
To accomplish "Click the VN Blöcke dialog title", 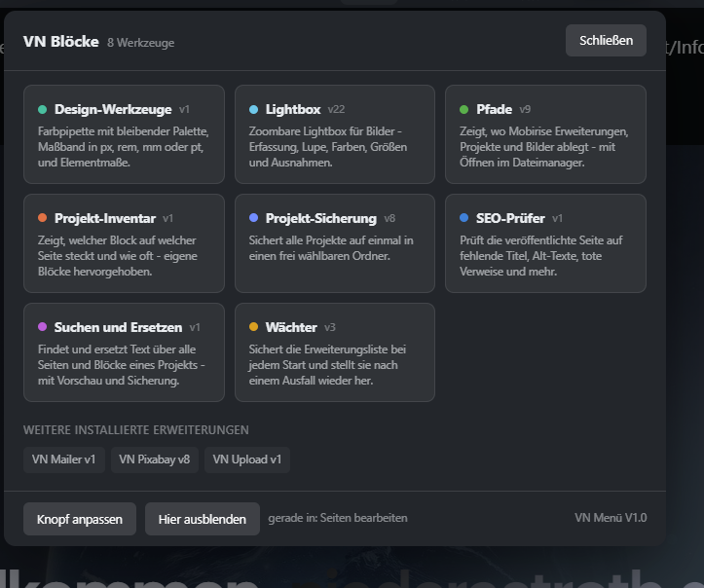I will [x=61, y=41].
